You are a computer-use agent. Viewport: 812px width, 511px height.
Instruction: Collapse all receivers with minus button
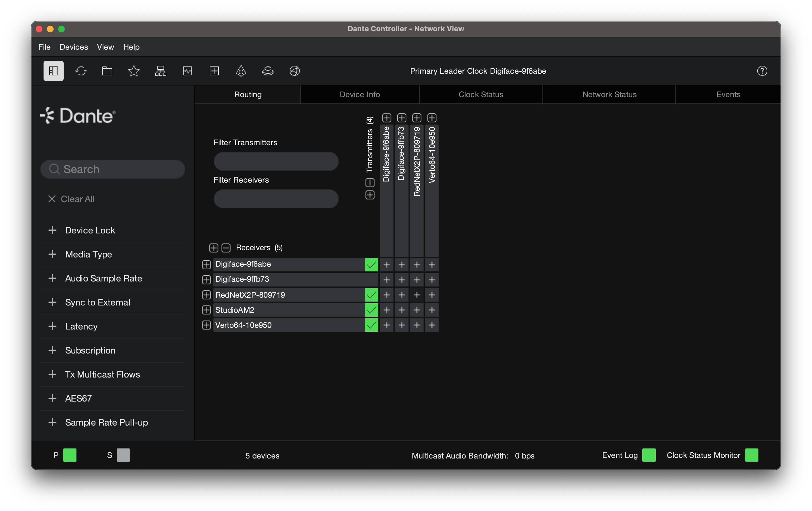coord(226,248)
